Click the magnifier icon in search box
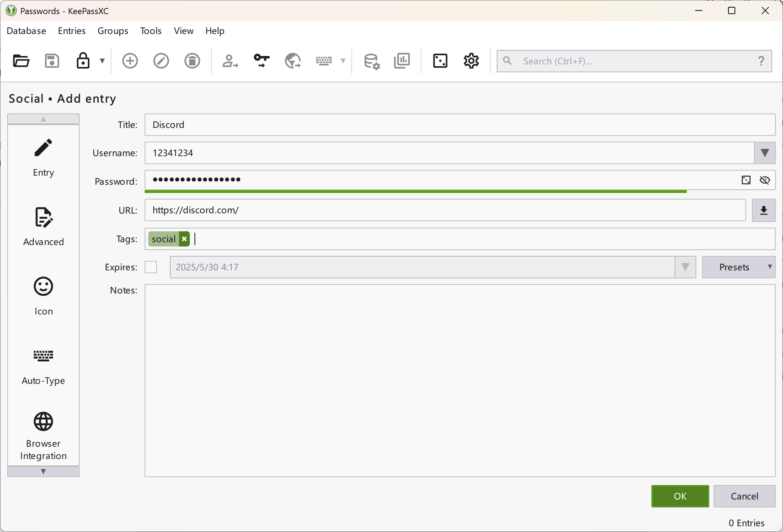The width and height of the screenshot is (783, 532). 508,61
